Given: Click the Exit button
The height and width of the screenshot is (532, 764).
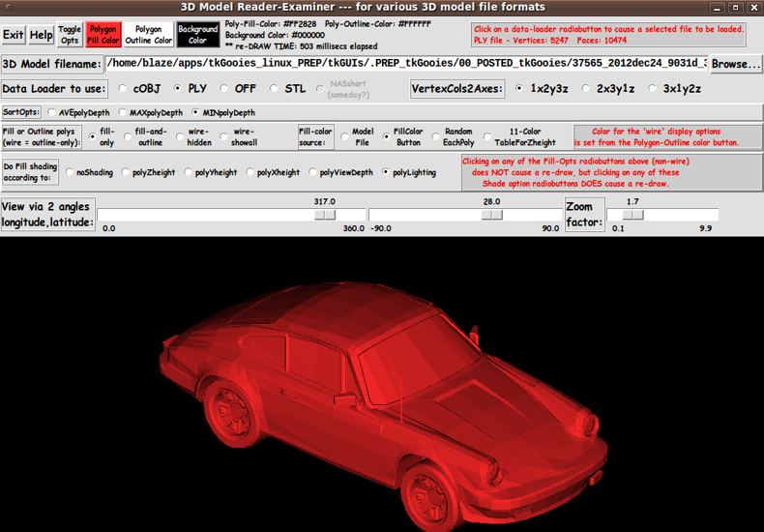Looking at the screenshot, I should (x=14, y=35).
